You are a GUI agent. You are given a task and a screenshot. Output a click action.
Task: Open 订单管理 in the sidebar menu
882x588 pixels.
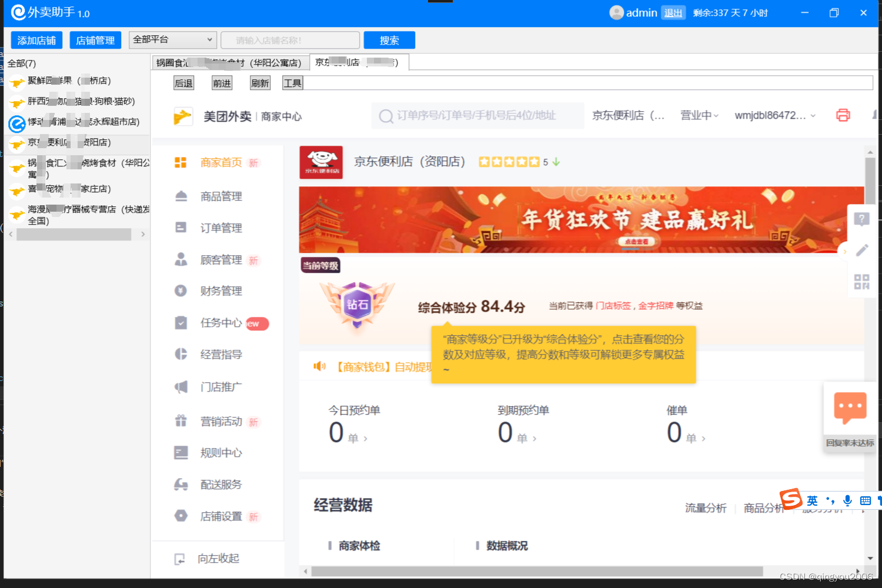221,228
